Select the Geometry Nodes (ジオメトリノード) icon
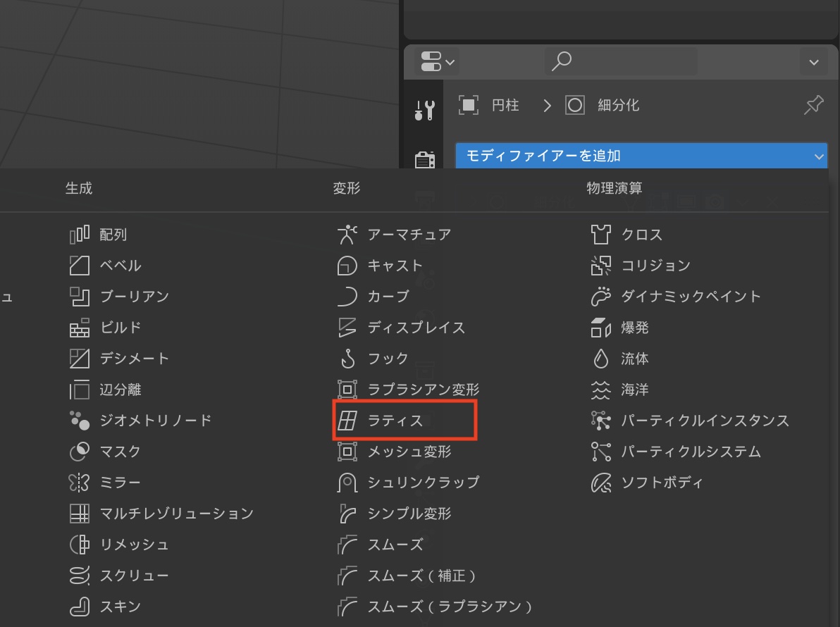 coord(80,421)
